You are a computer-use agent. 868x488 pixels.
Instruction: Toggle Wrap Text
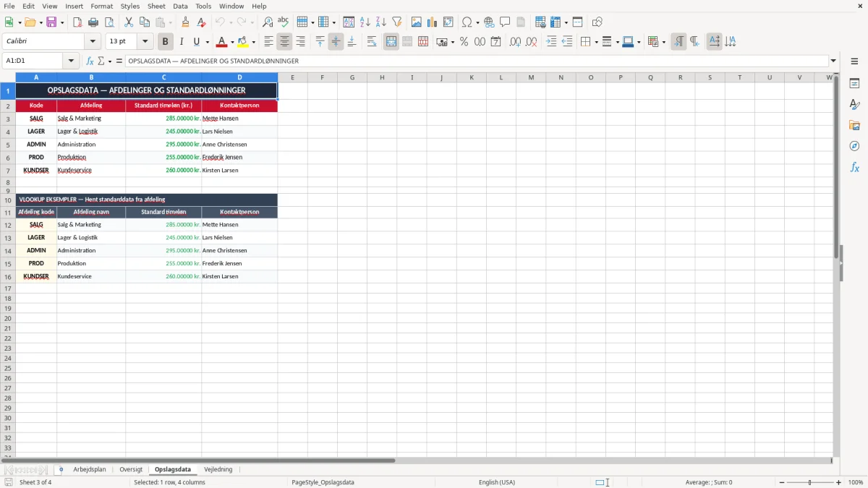click(x=372, y=42)
